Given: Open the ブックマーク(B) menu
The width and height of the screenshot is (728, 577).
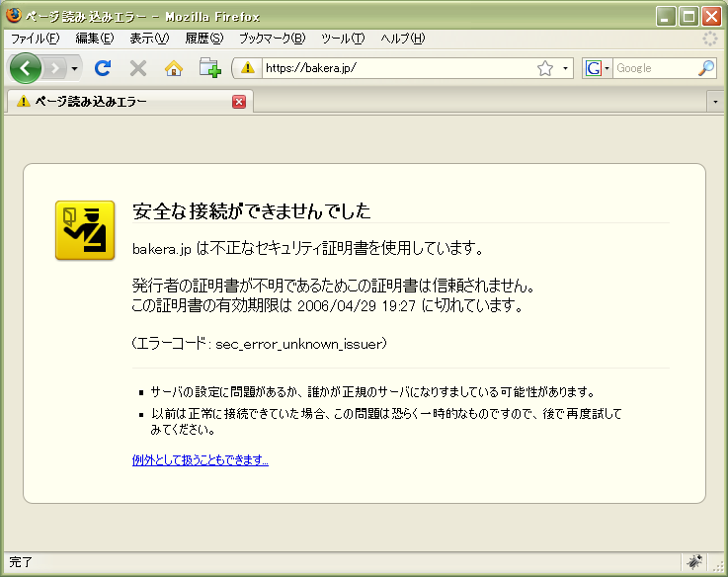Looking at the screenshot, I should click(x=272, y=39).
